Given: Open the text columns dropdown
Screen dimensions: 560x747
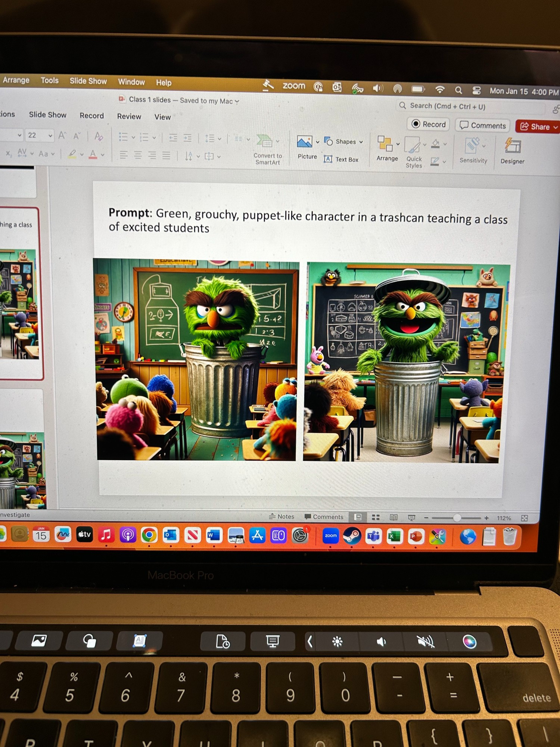Looking at the screenshot, I should [242, 139].
